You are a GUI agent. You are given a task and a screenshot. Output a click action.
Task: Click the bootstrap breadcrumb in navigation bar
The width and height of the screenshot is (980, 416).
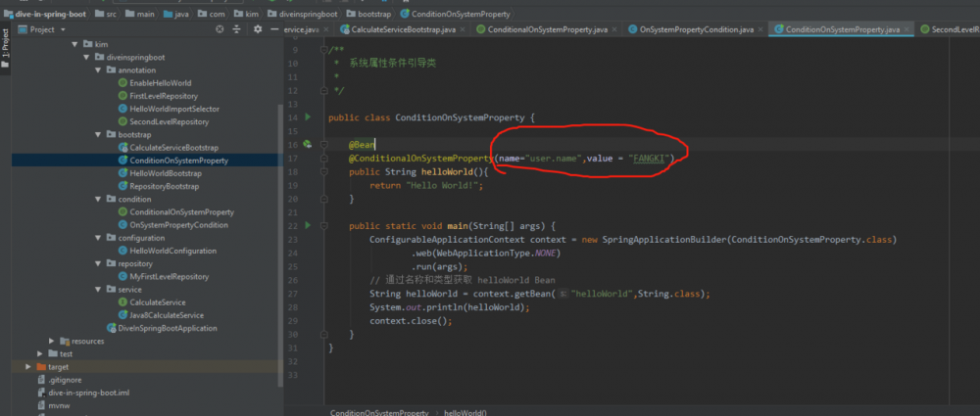[x=368, y=13]
